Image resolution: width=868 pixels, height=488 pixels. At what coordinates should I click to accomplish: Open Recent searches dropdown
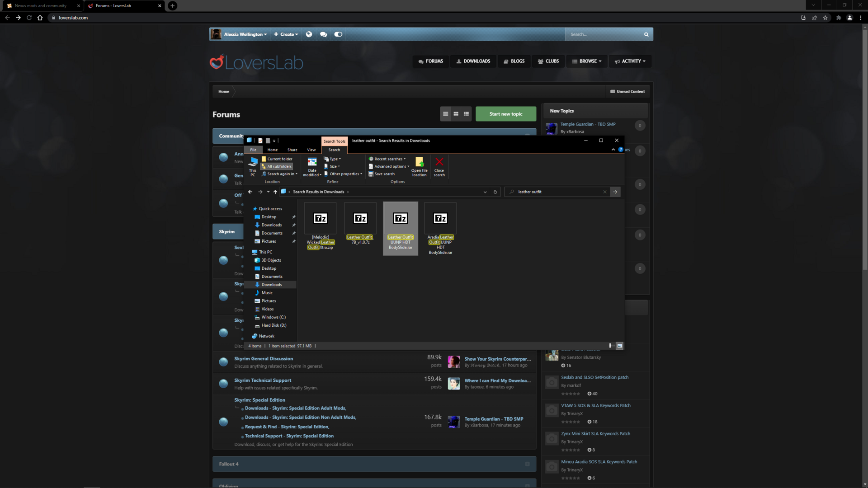pos(387,159)
